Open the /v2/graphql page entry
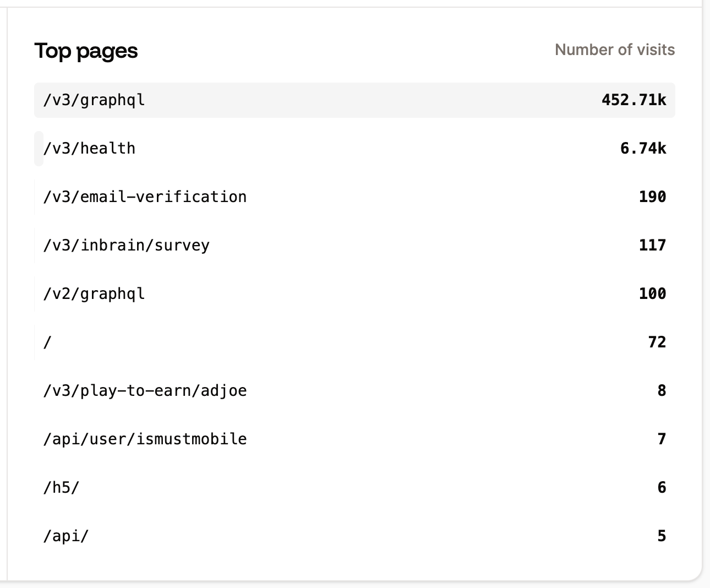 (x=94, y=293)
